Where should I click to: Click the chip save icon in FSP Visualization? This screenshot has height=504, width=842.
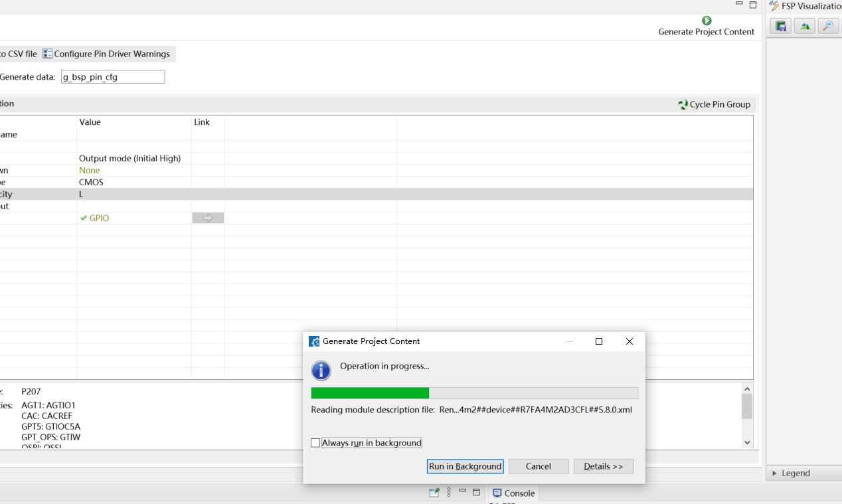(x=781, y=26)
